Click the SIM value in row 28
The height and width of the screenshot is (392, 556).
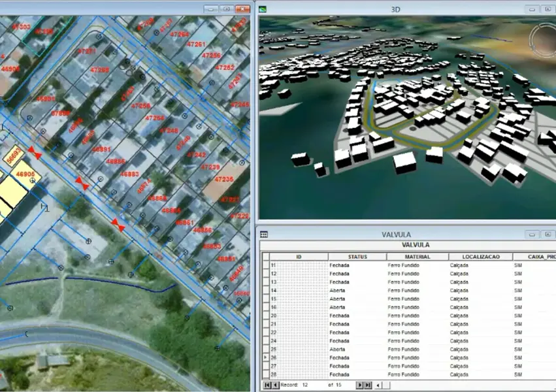(x=518, y=374)
